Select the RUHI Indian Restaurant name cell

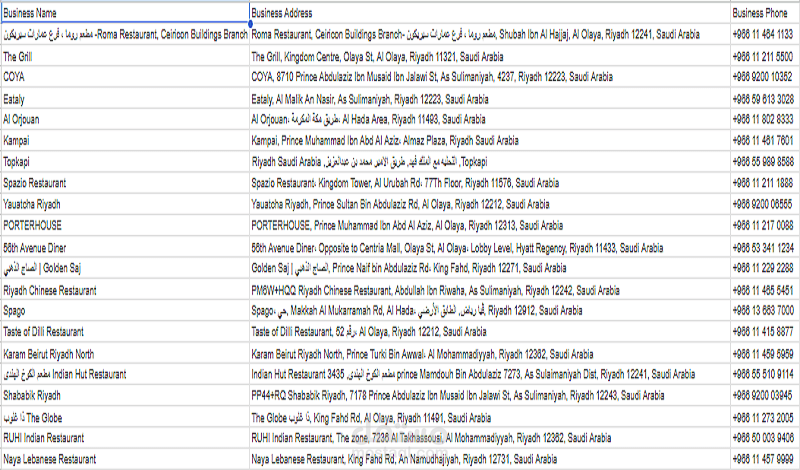click(x=125, y=438)
